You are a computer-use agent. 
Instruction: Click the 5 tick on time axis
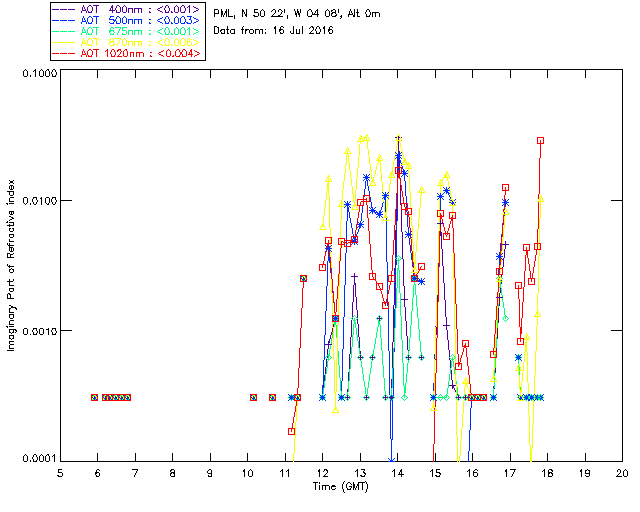coord(60,471)
